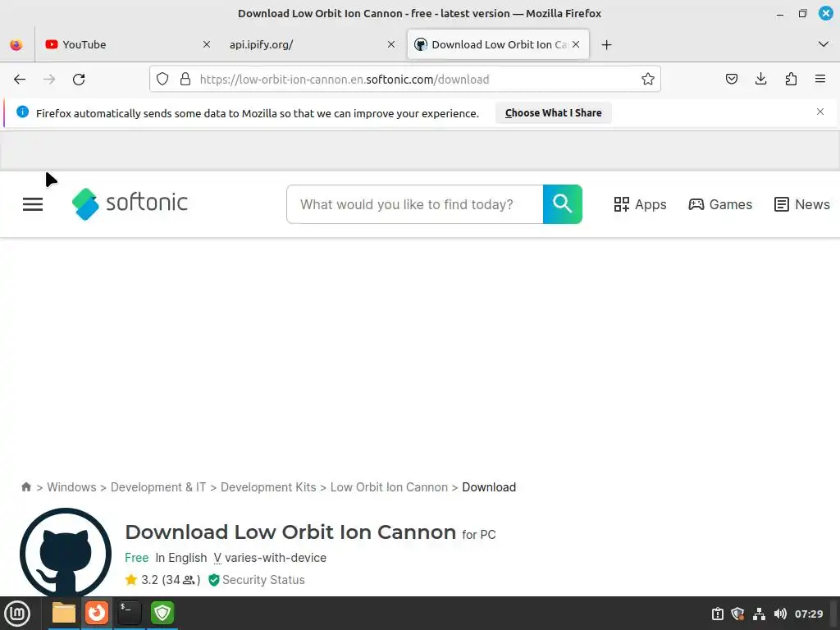The image size is (840, 630).
Task: Close the api.ipify.org tab
Action: click(391, 44)
